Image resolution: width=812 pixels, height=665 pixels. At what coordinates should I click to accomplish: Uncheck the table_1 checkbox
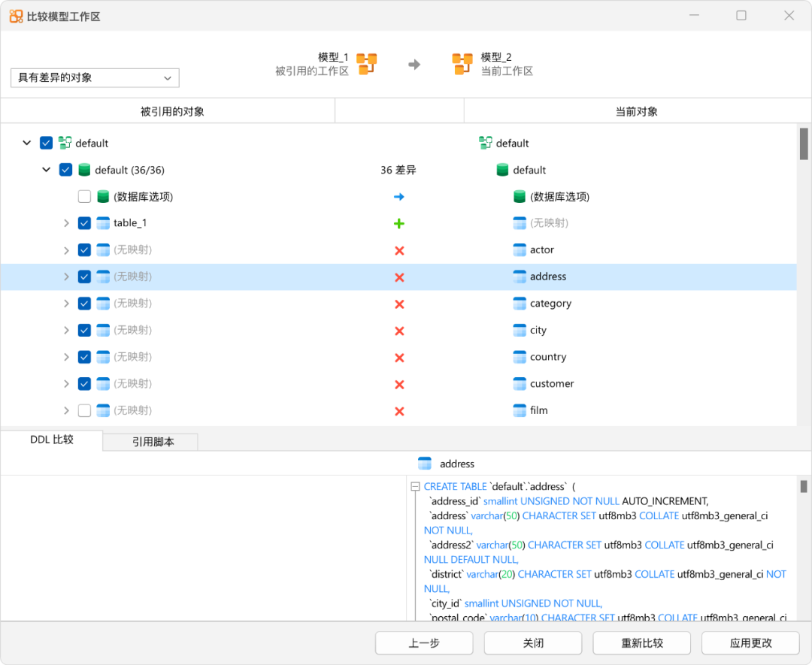84,223
